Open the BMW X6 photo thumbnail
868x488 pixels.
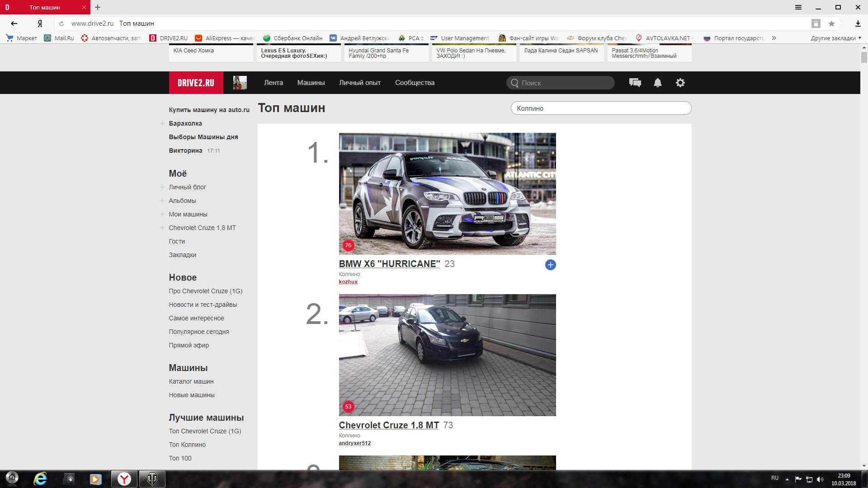448,194
